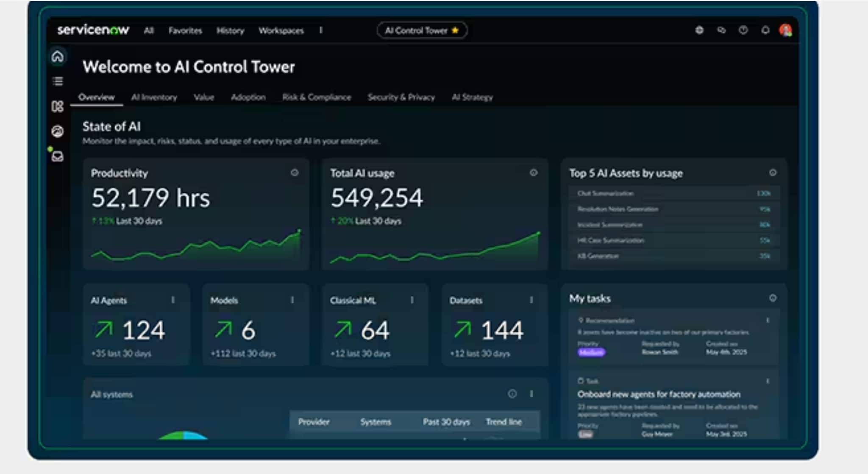
Task: Toggle the favorite star on AI Control Tower
Action: (x=455, y=30)
